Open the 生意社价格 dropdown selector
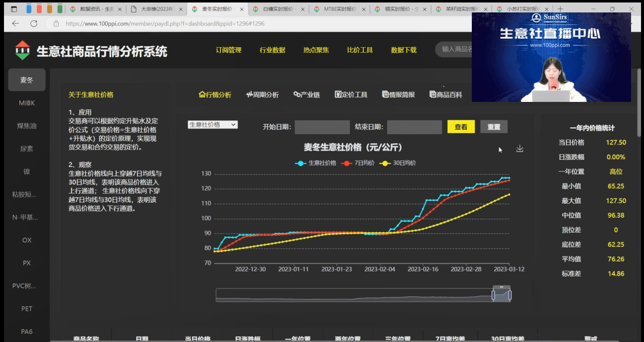 pyautogui.click(x=213, y=125)
